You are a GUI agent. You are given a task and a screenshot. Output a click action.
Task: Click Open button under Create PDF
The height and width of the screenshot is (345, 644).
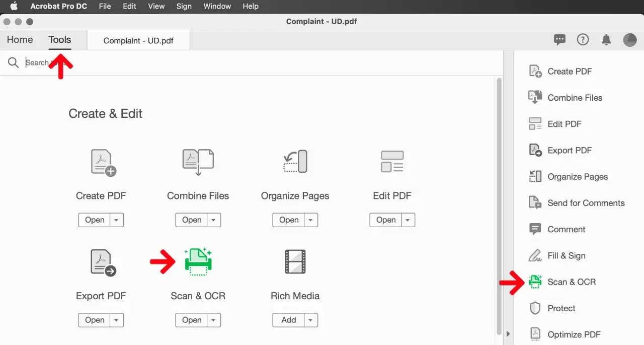(95, 220)
